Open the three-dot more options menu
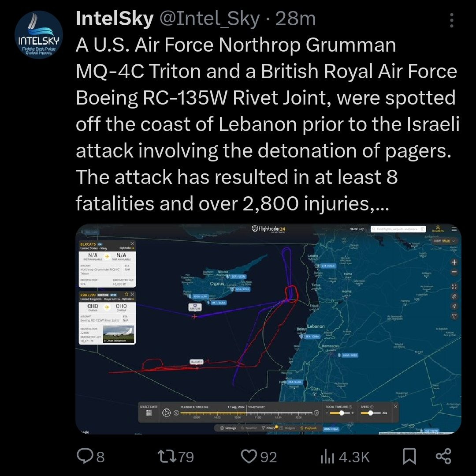 452,20
